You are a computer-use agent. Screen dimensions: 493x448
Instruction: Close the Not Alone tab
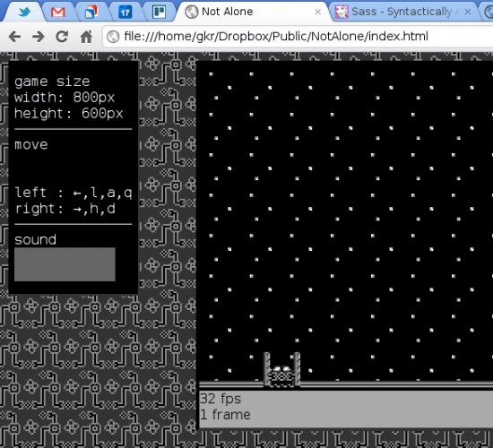pyautogui.click(x=318, y=12)
